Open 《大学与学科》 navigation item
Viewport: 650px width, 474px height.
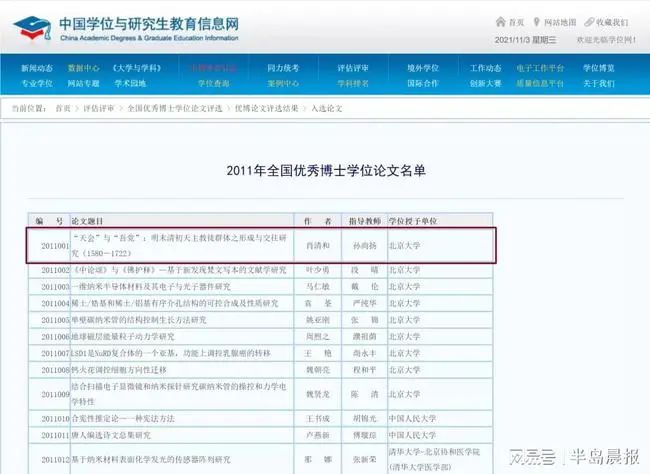(x=137, y=68)
